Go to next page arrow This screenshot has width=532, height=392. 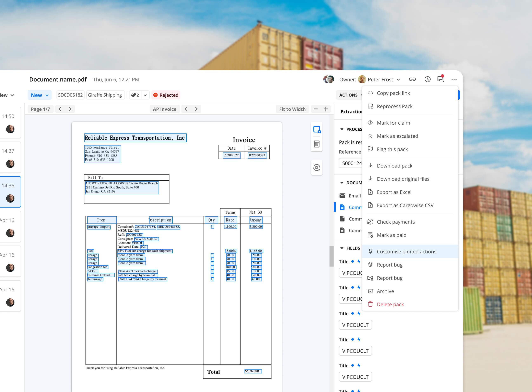click(x=70, y=109)
